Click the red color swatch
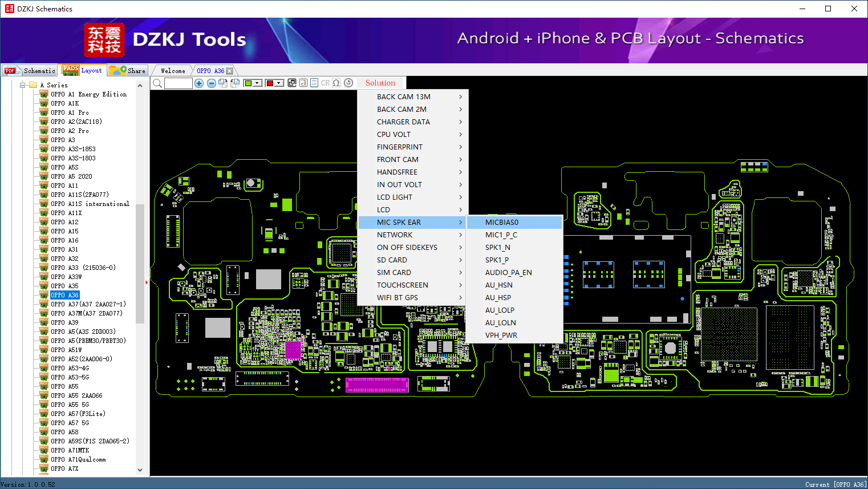This screenshot has width=868, height=489. pos(270,83)
